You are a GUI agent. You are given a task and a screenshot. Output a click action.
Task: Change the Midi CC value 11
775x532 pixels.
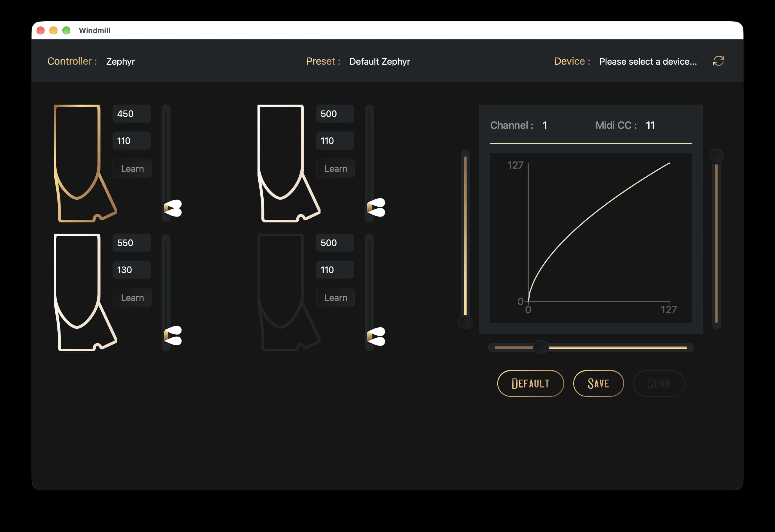[x=650, y=125]
